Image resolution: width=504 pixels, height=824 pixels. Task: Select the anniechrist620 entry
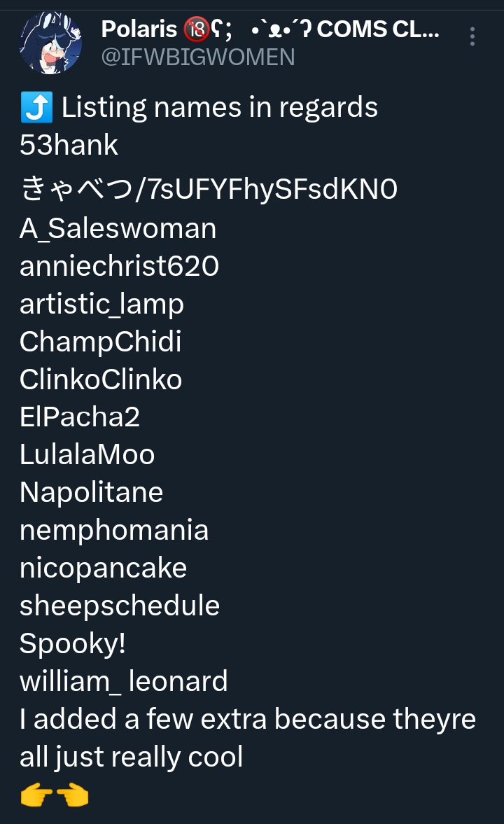pos(119,266)
